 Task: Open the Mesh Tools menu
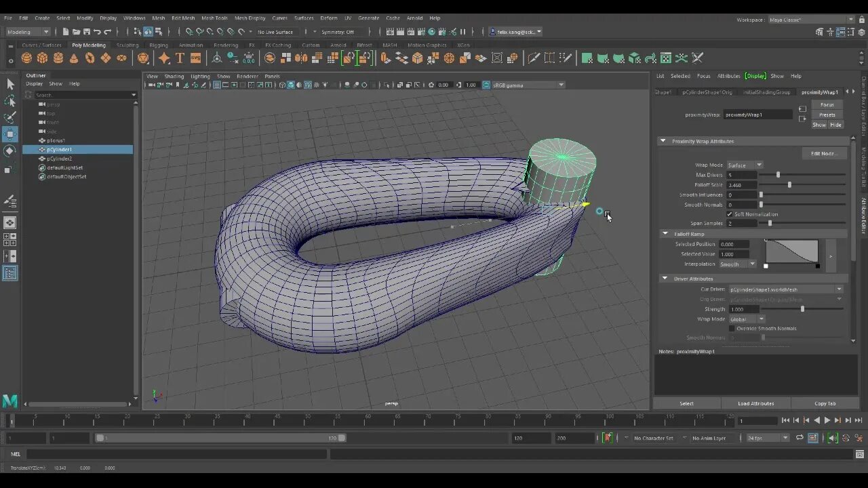(214, 18)
